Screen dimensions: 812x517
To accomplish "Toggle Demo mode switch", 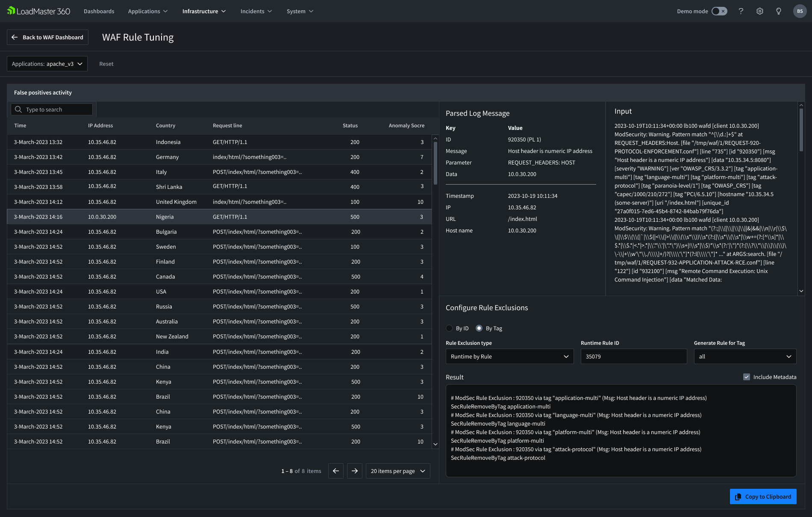I will [719, 11].
